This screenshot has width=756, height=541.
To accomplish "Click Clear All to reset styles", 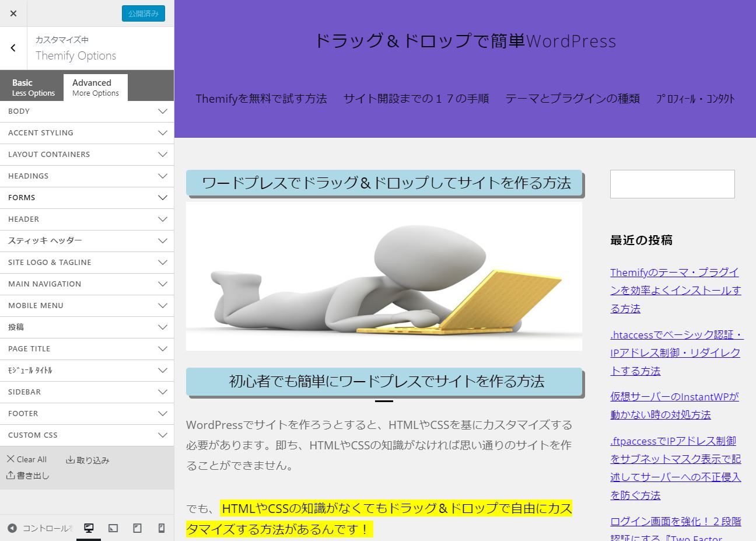I will [27, 459].
